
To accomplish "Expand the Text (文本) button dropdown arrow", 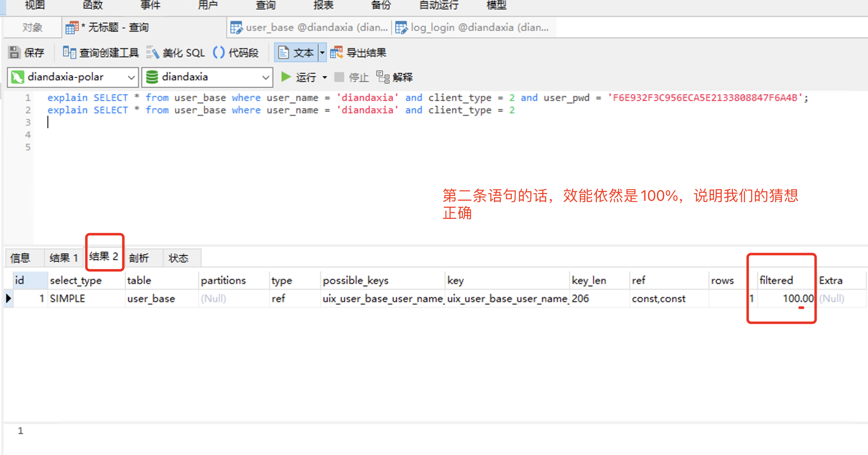I will (x=322, y=53).
